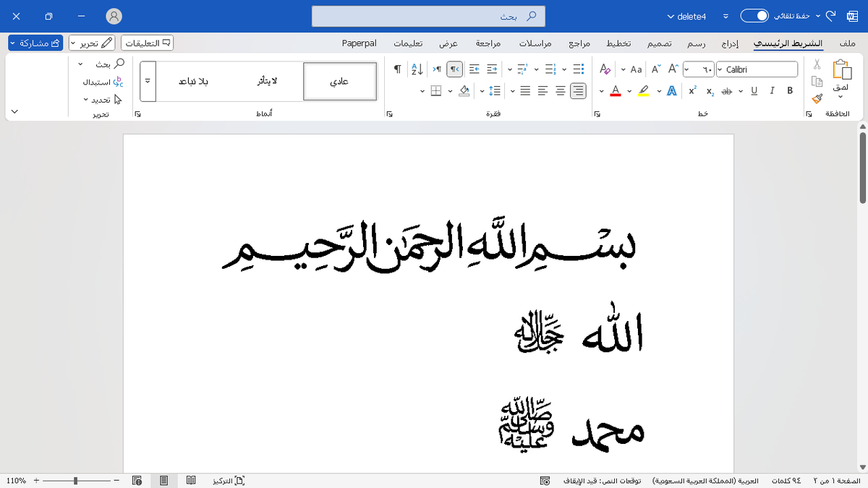Toggle Bold formatting
Viewport: 868px width, 488px height.
790,90
